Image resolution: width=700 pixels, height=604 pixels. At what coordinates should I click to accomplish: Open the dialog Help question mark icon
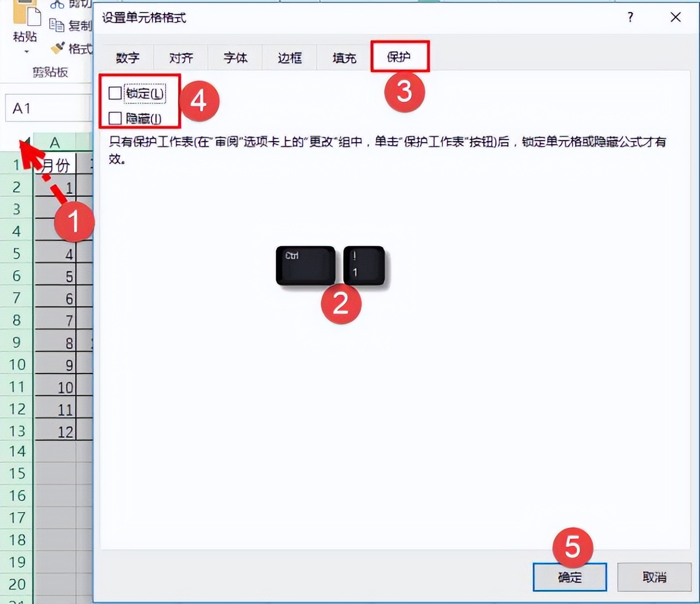click(630, 18)
